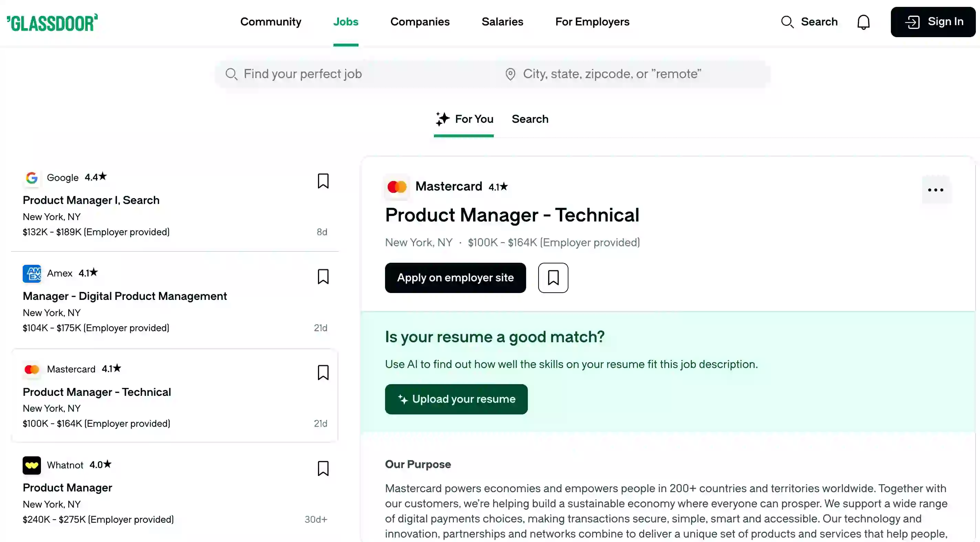The image size is (980, 542).
Task: Open the three-dot menu on the job detail
Action: click(936, 190)
